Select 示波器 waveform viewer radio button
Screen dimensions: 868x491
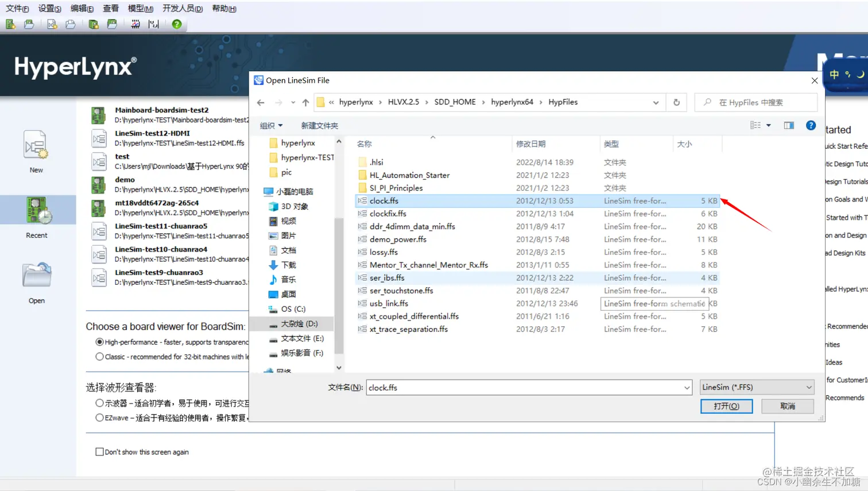(99, 403)
